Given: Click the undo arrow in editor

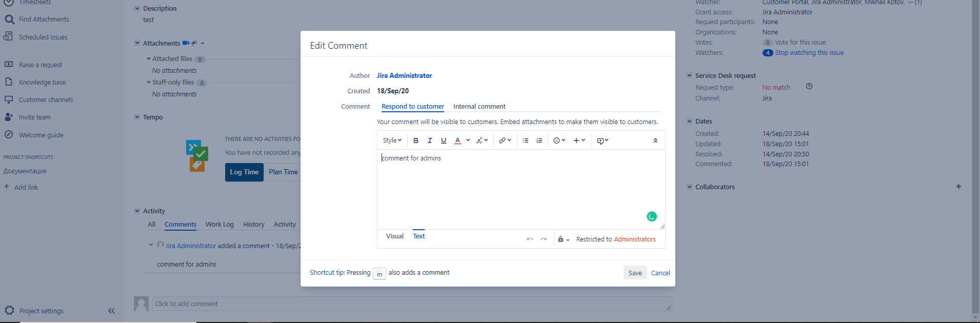Looking at the screenshot, I should [530, 239].
